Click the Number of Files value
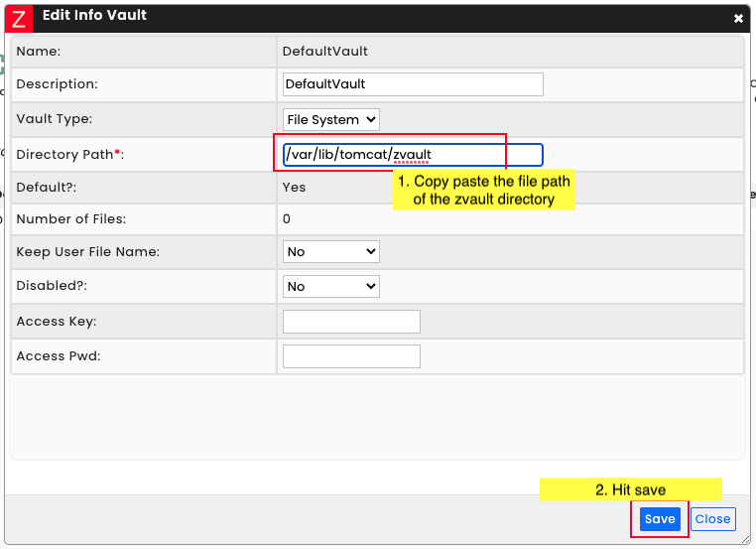Image resolution: width=756 pixels, height=549 pixels. (x=287, y=219)
